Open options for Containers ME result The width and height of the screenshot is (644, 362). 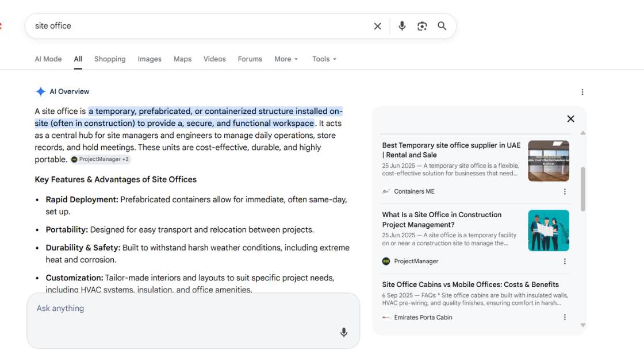point(565,192)
